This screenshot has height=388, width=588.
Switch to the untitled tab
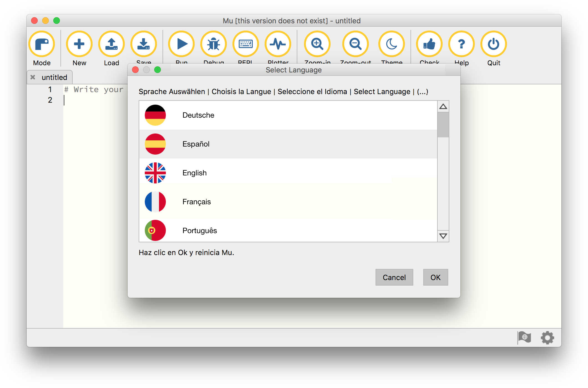coord(54,77)
